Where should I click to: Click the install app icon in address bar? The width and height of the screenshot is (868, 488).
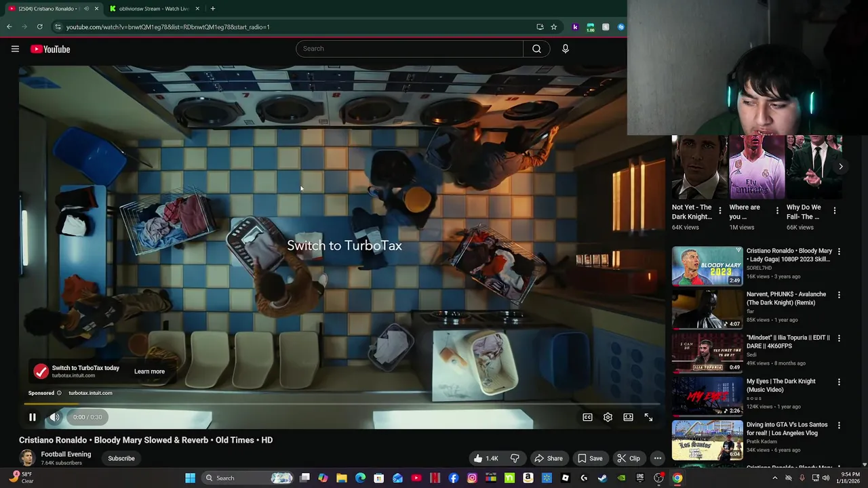click(540, 27)
